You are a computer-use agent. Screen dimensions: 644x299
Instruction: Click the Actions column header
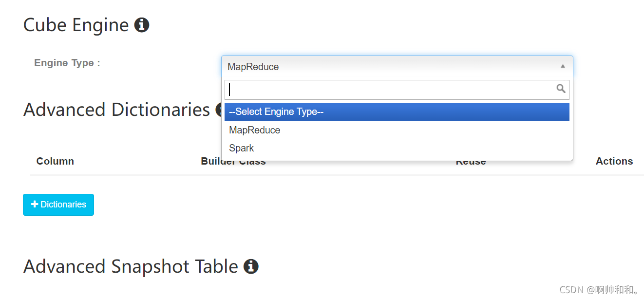pyautogui.click(x=614, y=161)
